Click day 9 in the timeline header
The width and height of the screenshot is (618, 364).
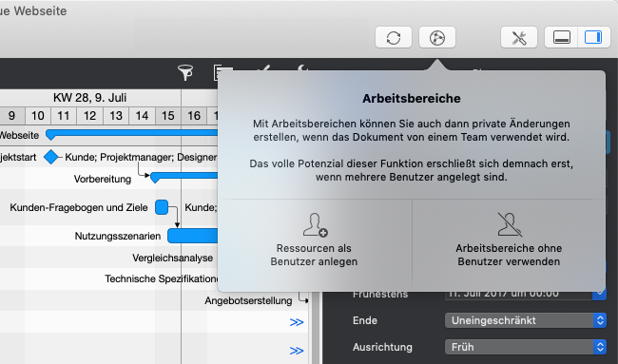pyautogui.click(x=11, y=115)
